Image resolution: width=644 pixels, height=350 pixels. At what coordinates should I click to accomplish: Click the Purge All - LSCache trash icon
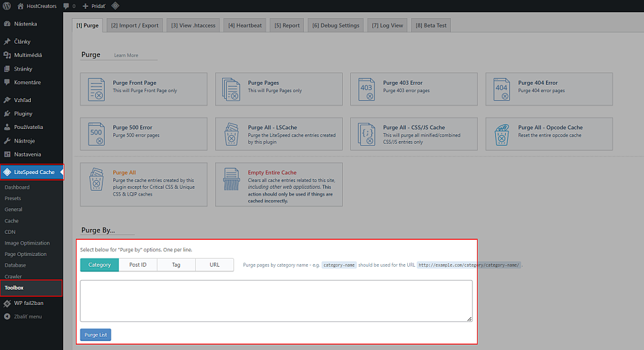coord(231,134)
